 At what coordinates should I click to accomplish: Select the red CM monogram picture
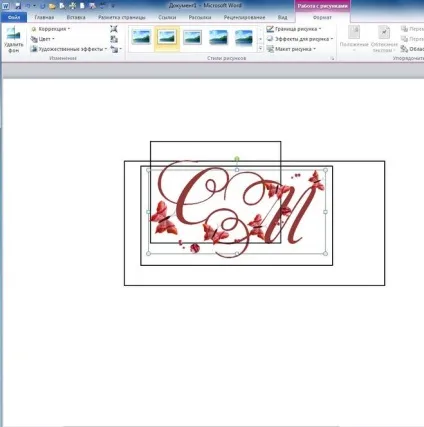pos(237,212)
